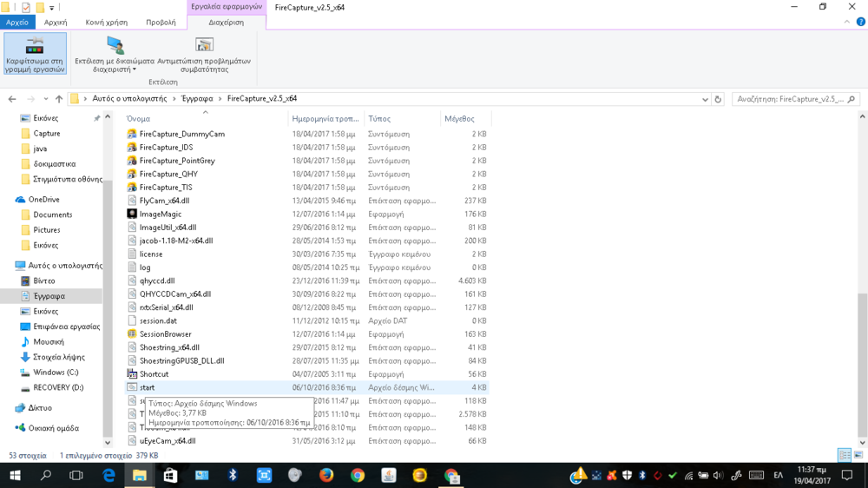Screen dimensions: 868x488
Task: Select the SessionBrowser application file
Action: click(165, 334)
